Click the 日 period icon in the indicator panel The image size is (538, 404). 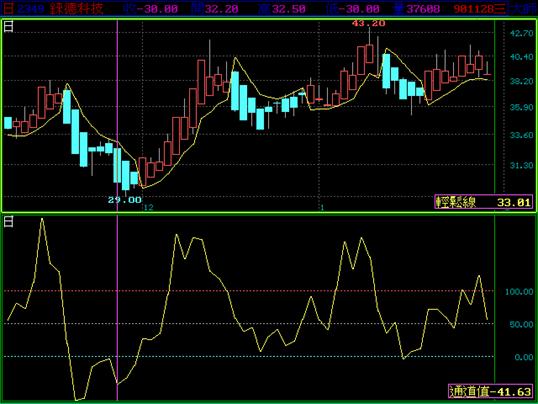(x=9, y=222)
